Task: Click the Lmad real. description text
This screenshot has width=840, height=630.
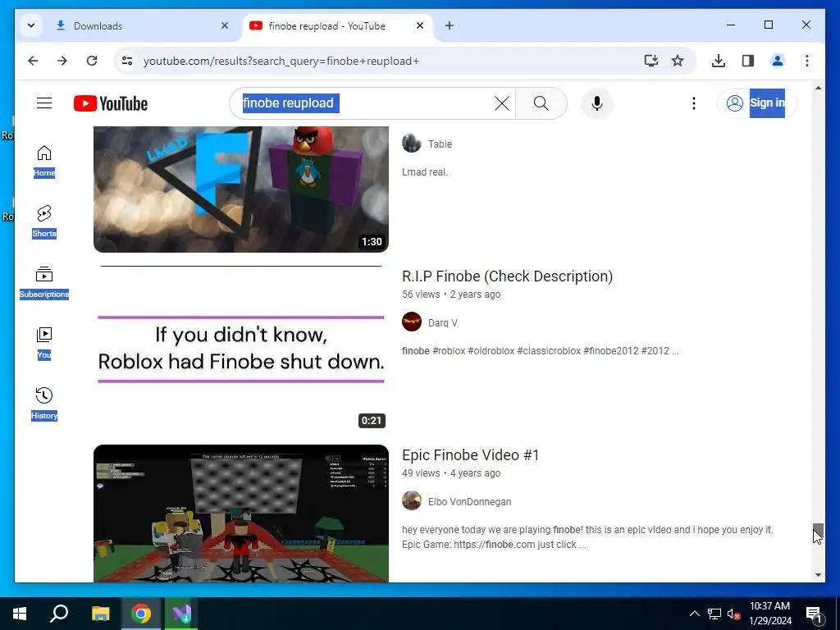Action: (x=425, y=172)
